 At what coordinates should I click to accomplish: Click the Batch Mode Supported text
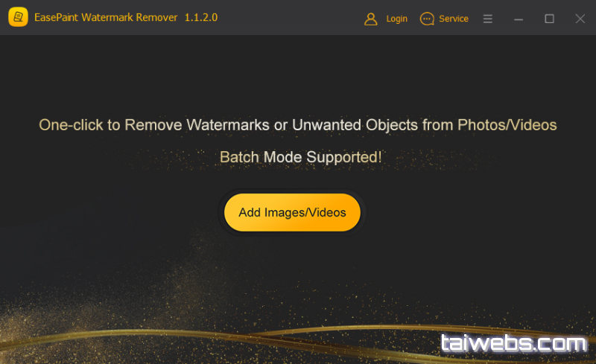(x=301, y=157)
